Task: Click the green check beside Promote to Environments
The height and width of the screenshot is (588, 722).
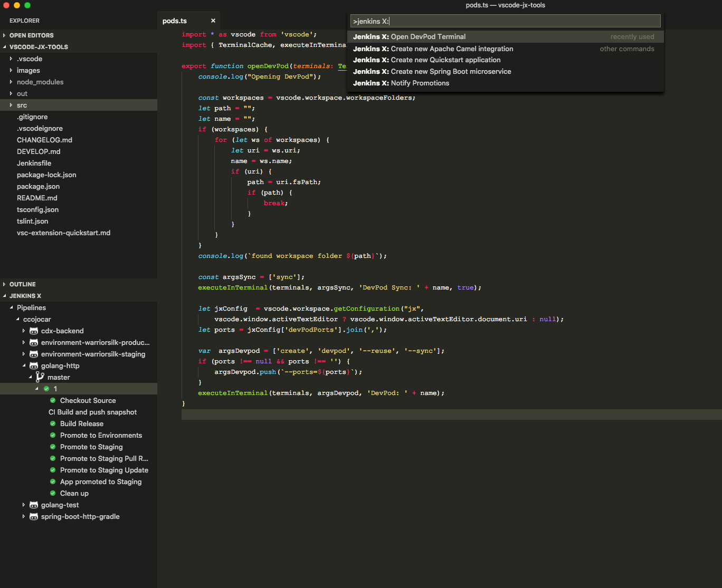Action: (53, 435)
